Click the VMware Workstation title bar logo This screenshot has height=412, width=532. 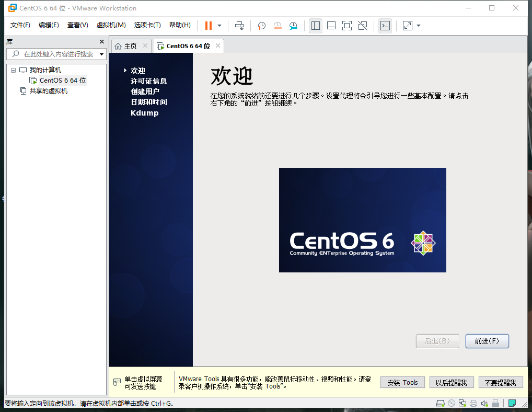(x=12, y=8)
